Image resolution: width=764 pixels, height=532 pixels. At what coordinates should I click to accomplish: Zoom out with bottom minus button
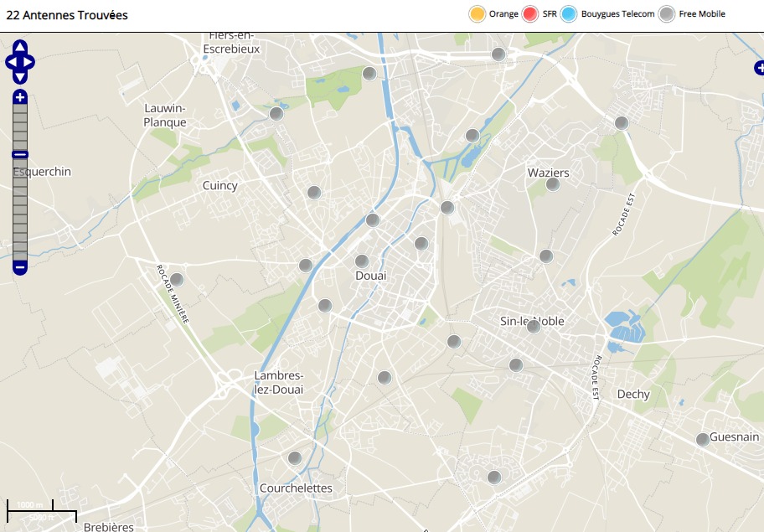[x=20, y=268]
